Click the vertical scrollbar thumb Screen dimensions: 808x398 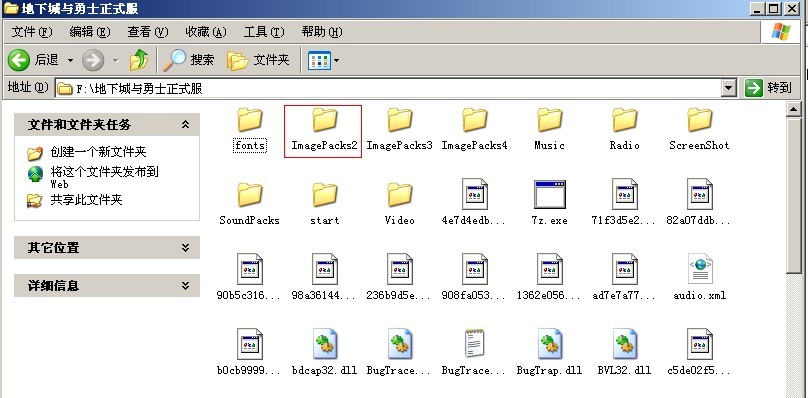point(794,196)
